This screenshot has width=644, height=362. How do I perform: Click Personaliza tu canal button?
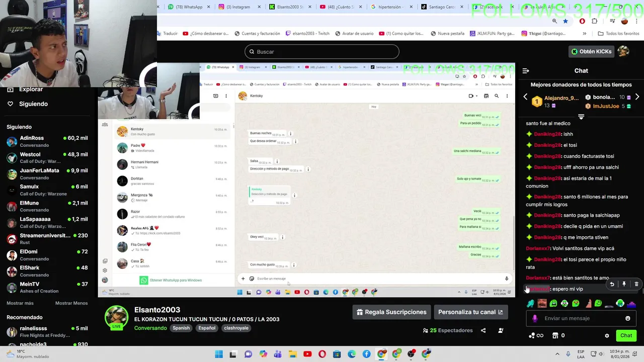pyautogui.click(x=471, y=312)
